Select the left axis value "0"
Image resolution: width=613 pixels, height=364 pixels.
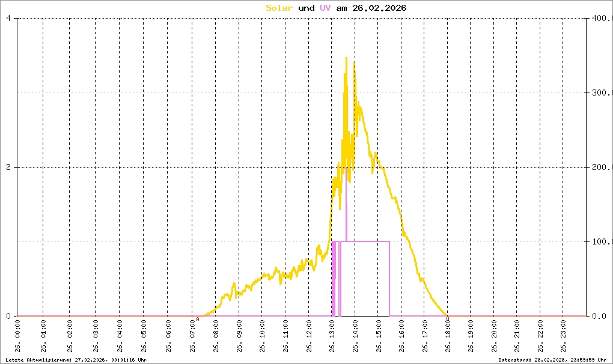(8, 316)
